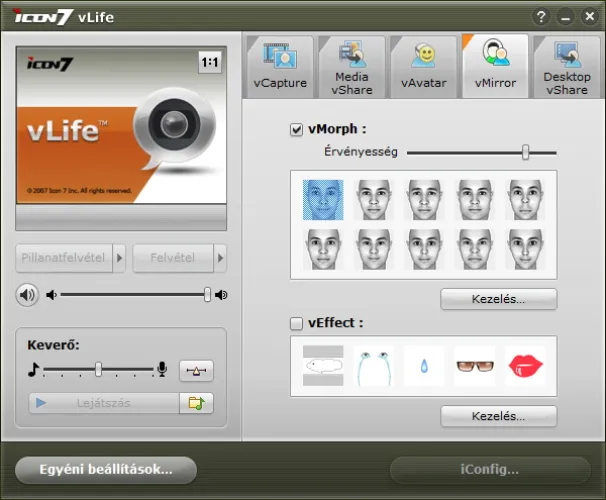The width and height of the screenshot is (606, 500).
Task: Expand the Felvétel options arrow
Action: 220,258
